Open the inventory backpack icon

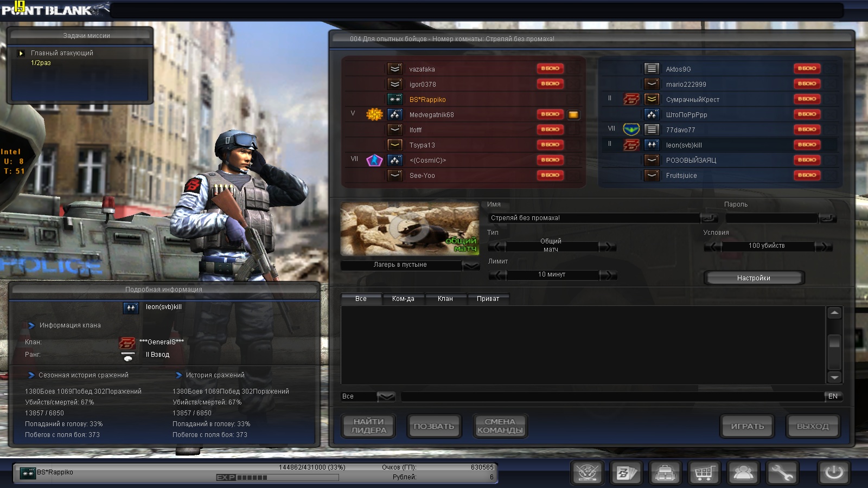(x=665, y=473)
